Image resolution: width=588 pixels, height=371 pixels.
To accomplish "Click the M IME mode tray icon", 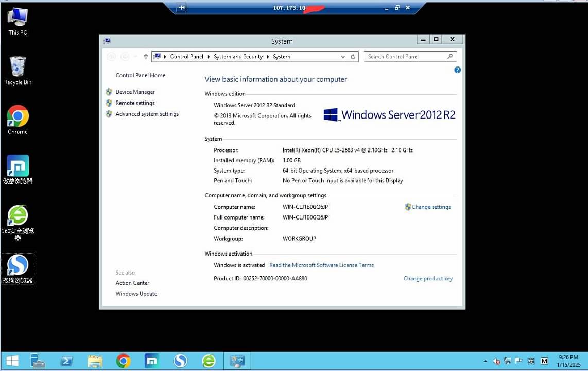I will [544, 361].
